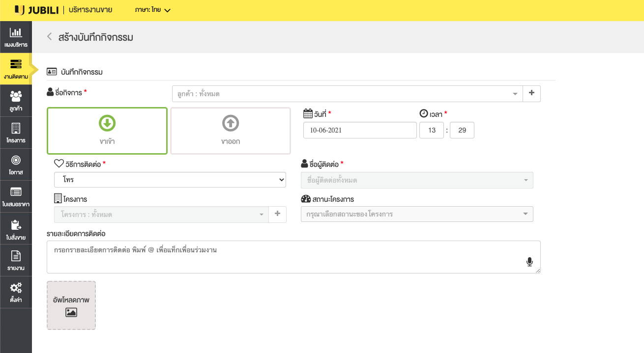Select the ขาออก outbound toggle

(231, 131)
